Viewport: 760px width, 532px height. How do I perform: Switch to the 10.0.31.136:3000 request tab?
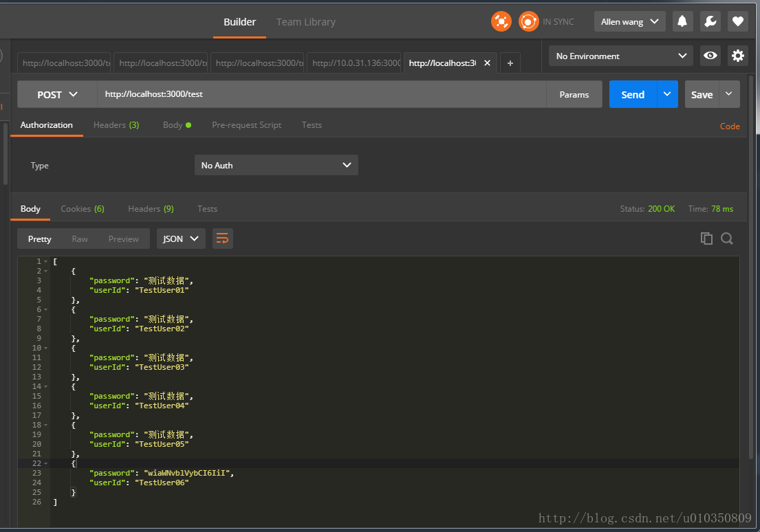coord(354,63)
